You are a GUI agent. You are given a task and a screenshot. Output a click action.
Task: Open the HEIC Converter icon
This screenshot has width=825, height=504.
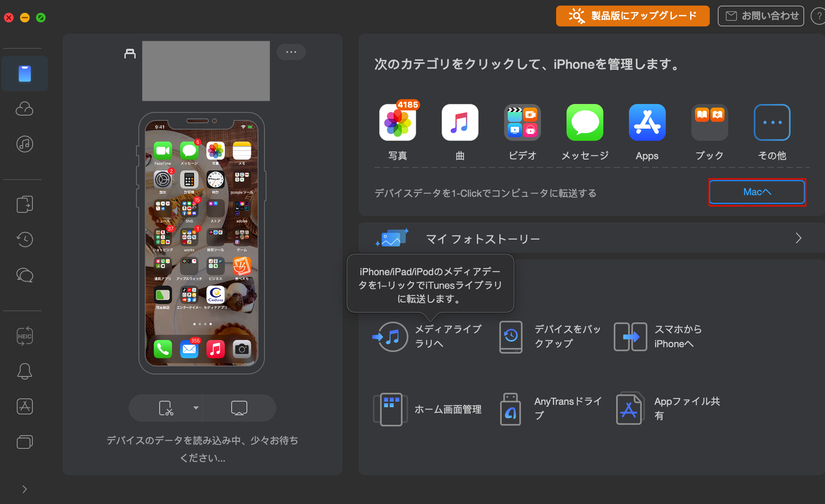[25, 336]
